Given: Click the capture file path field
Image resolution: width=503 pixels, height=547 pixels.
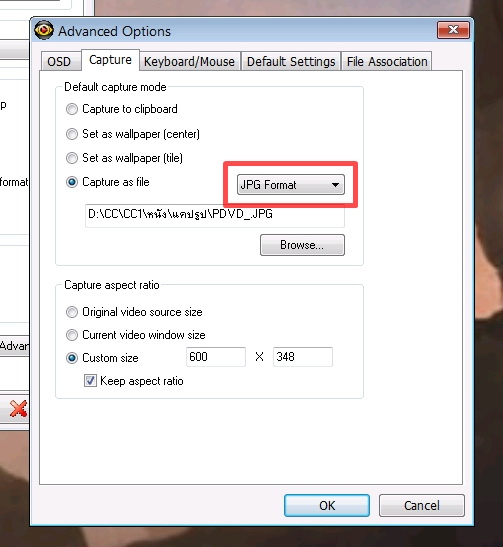Looking at the screenshot, I should (215, 215).
